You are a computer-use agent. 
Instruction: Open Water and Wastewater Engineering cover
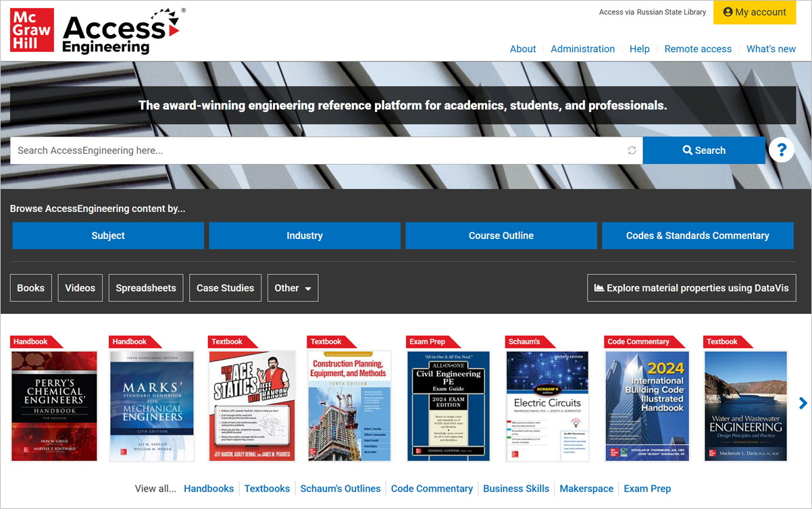[746, 406]
